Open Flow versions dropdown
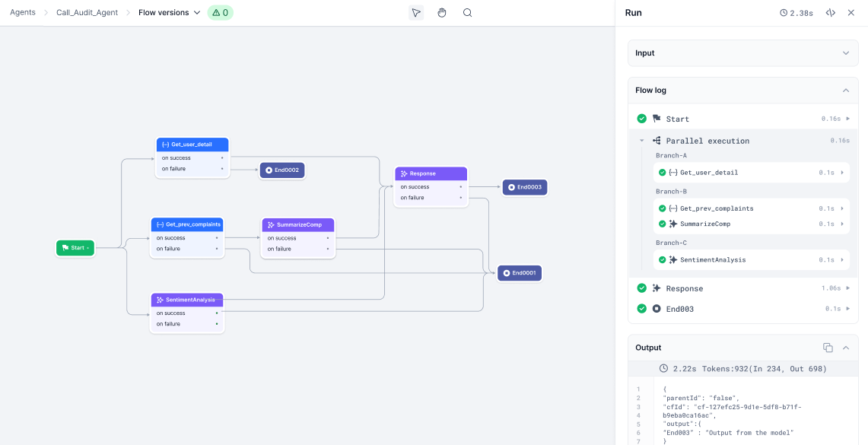This screenshot has width=868, height=445. coord(170,13)
